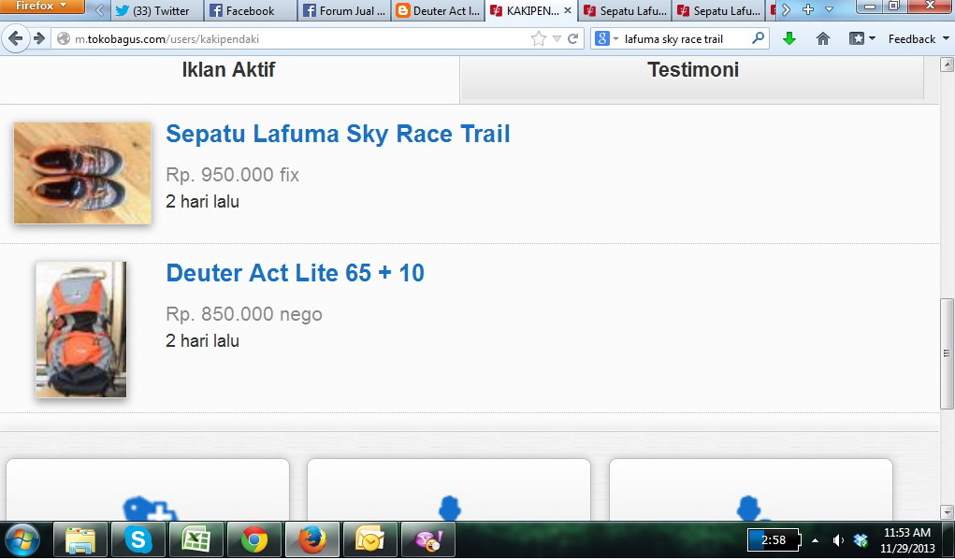Image resolution: width=955 pixels, height=560 pixels.
Task: Close the KAKIPEN tab
Action: pos(568,10)
